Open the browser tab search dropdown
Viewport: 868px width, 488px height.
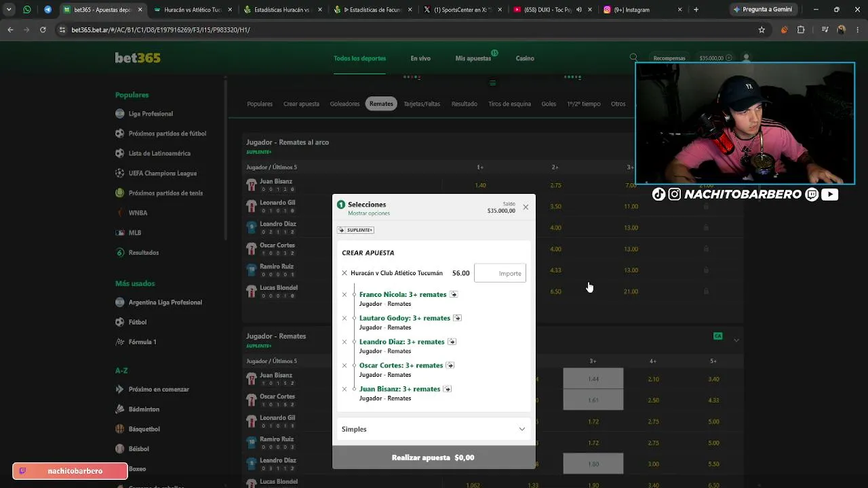pos(9,9)
